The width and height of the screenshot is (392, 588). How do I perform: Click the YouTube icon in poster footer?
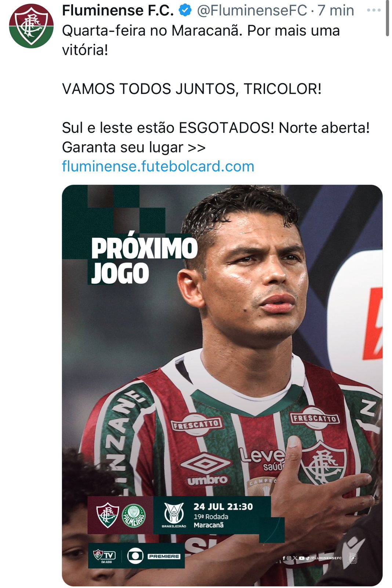tap(301, 558)
